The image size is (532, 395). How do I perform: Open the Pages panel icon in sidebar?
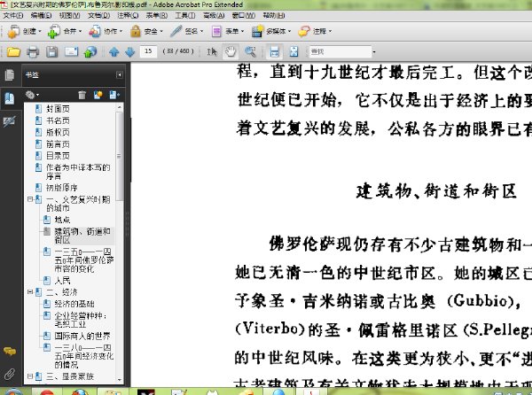[10, 75]
